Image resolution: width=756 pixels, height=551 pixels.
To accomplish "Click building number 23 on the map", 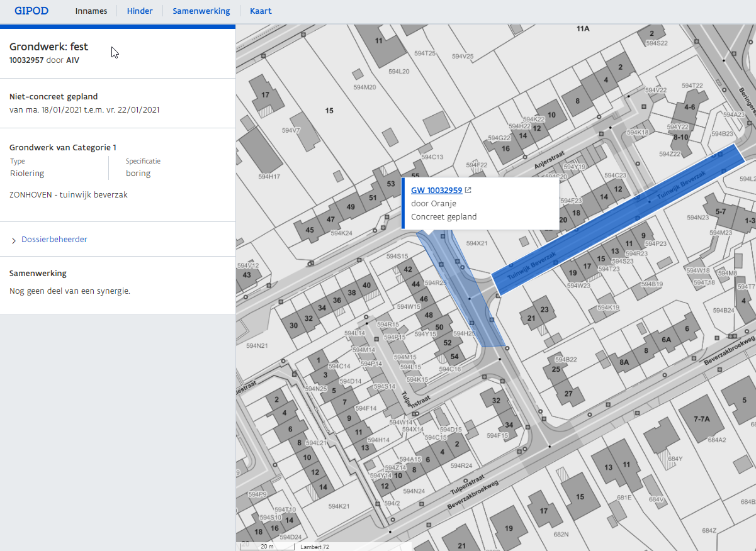I will [544, 309].
